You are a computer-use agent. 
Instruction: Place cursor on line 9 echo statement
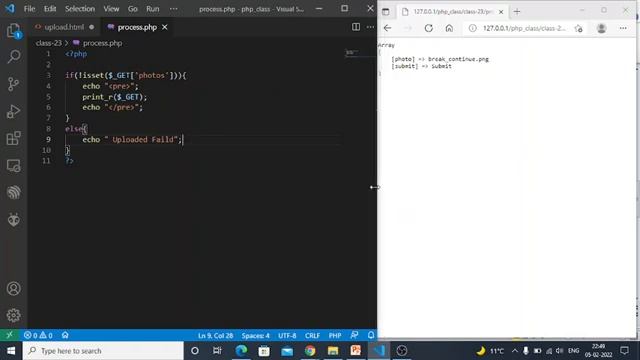tap(132, 140)
